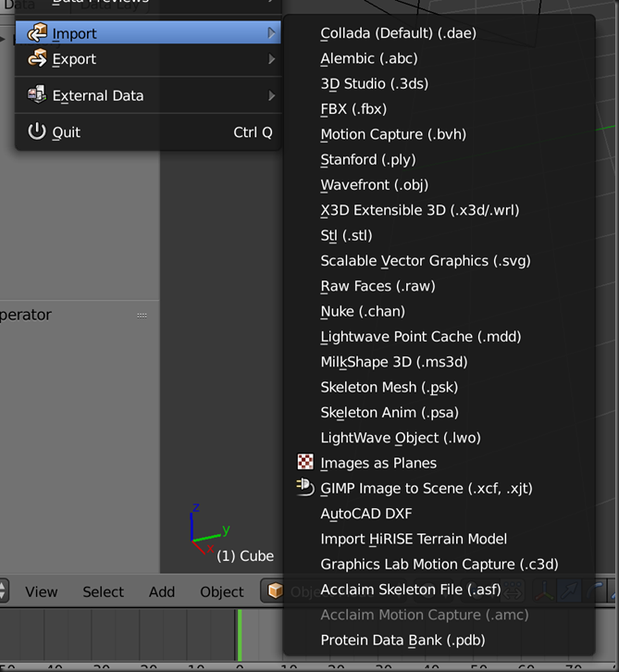Select LightWave Object (.lwo) import
Image resolution: width=619 pixels, height=672 pixels.
(x=439, y=438)
